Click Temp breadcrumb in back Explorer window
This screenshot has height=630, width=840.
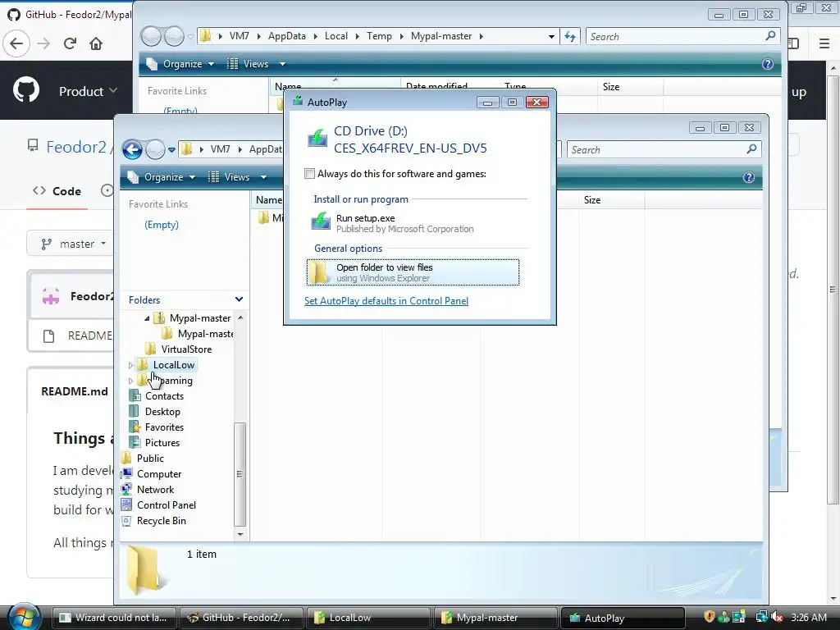pos(379,36)
